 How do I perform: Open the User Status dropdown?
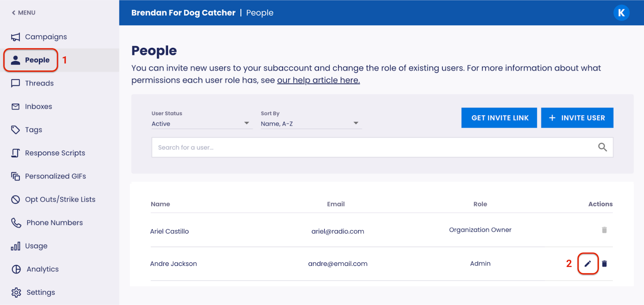point(202,124)
